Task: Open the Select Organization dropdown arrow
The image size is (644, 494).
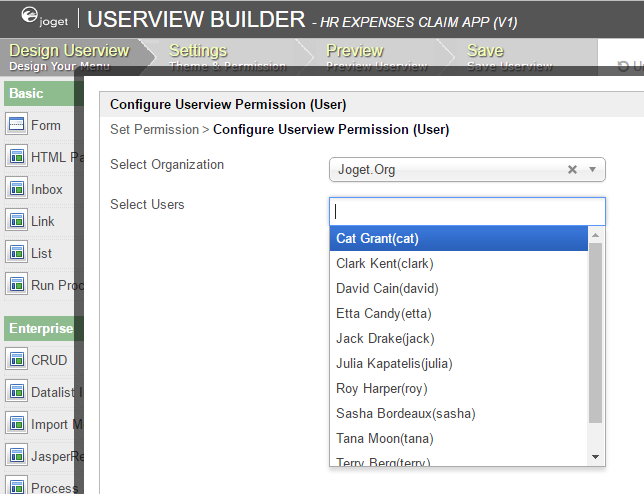Action: (x=593, y=170)
